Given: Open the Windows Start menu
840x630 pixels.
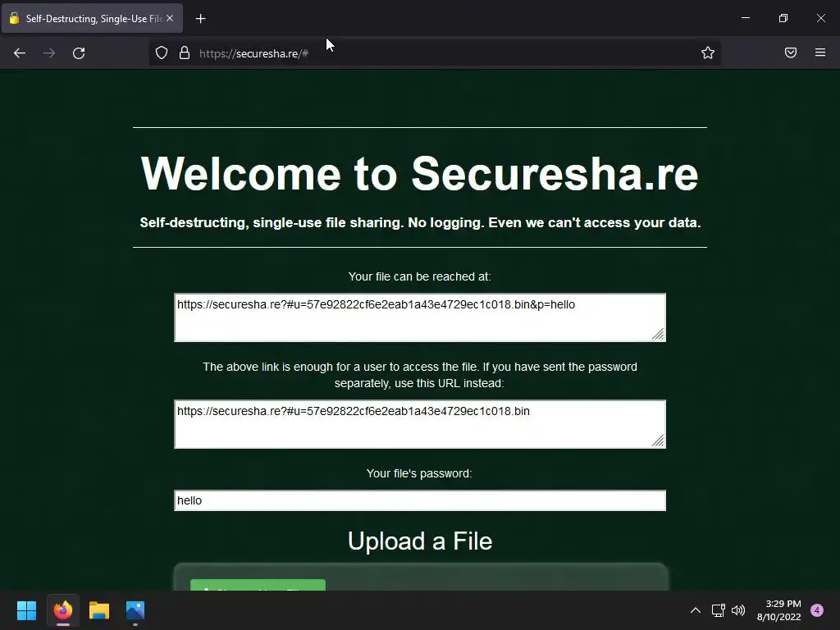Looking at the screenshot, I should tap(26, 610).
